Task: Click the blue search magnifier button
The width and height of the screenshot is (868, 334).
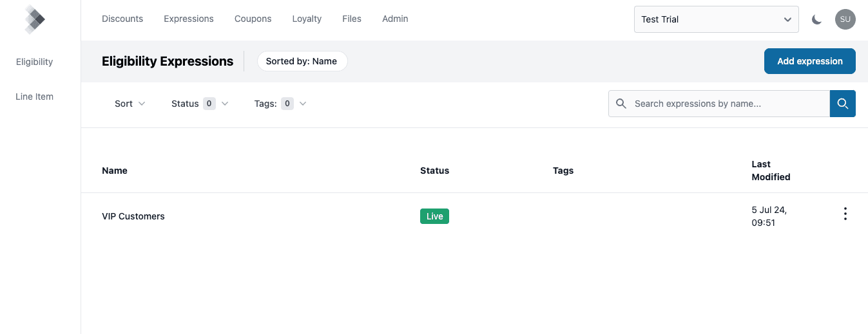Action: [842, 104]
